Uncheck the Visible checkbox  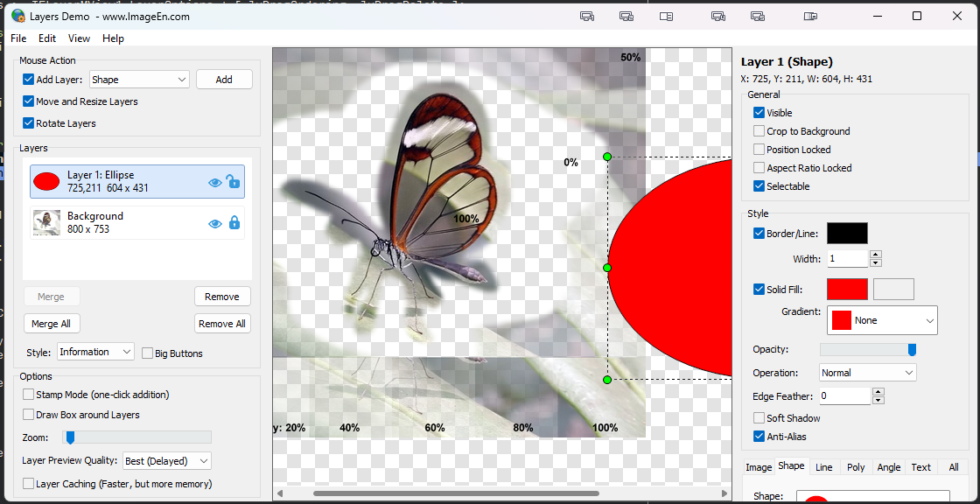pyautogui.click(x=759, y=113)
